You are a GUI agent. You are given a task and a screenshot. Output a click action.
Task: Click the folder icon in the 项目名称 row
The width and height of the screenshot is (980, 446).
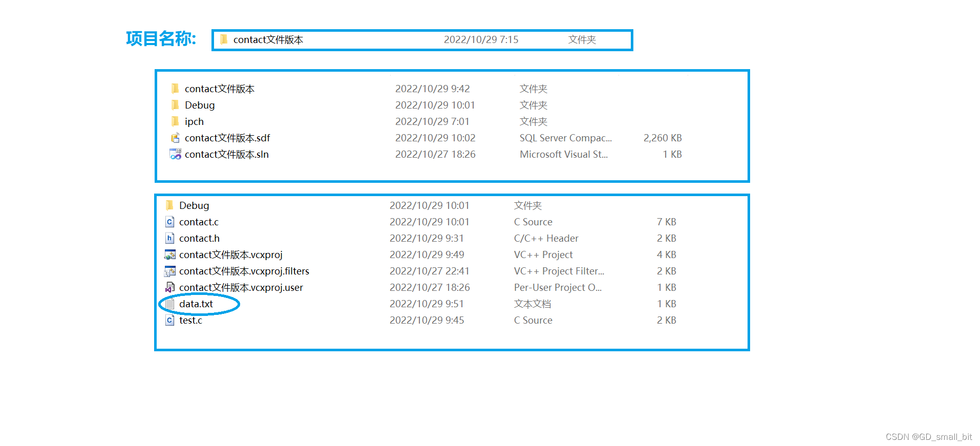(x=224, y=39)
